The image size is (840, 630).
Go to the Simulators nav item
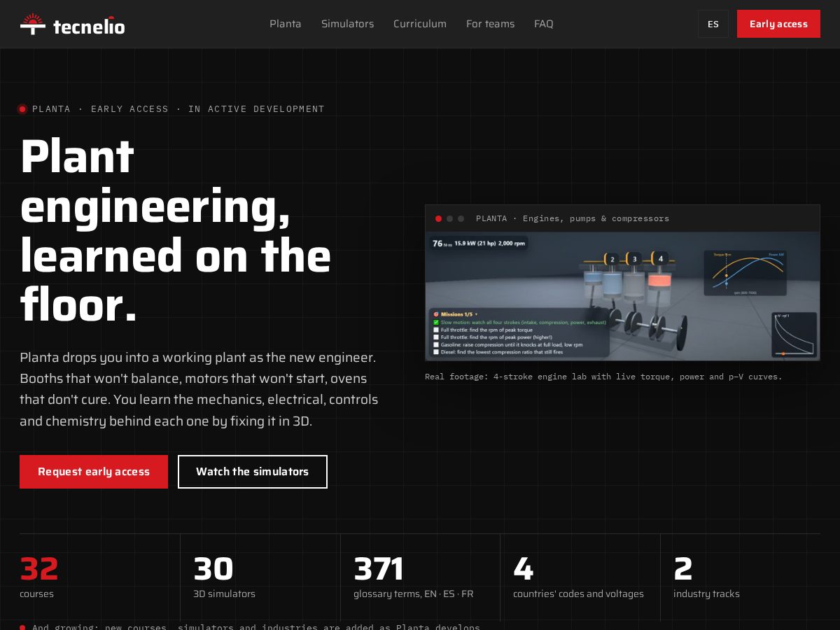348,24
